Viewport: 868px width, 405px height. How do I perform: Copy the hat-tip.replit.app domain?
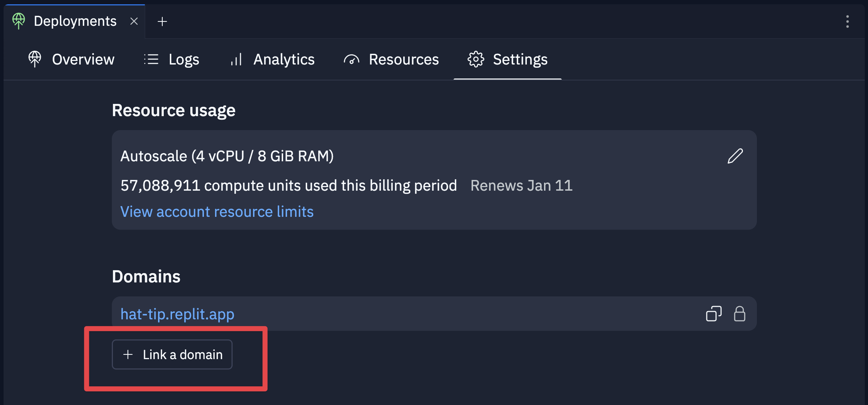pos(714,314)
